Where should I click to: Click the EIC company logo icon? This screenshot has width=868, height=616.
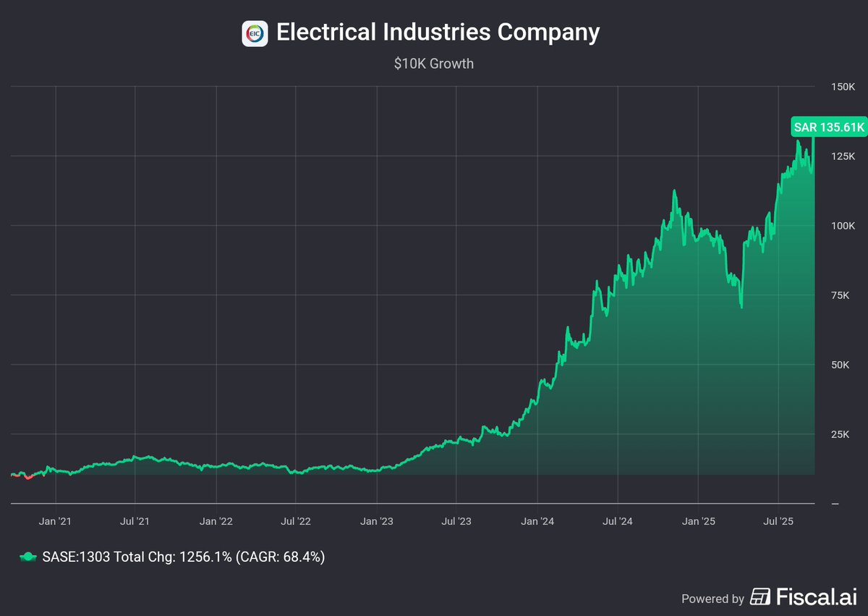255,33
